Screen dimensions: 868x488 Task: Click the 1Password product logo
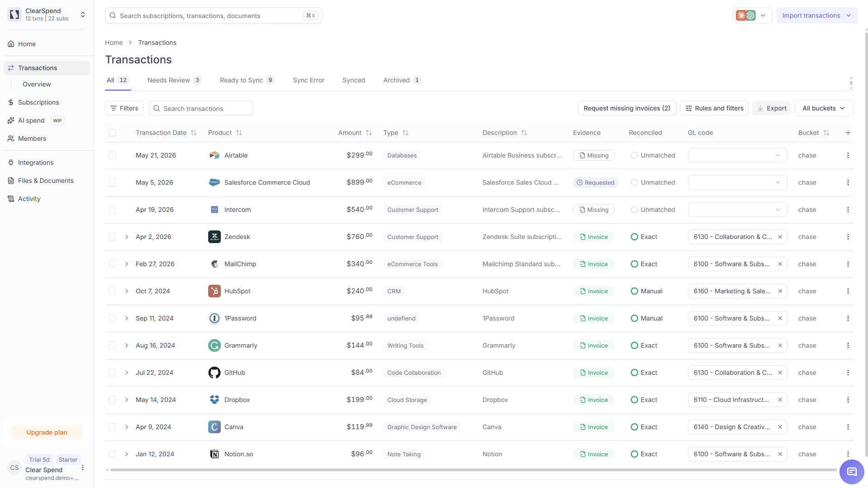pyautogui.click(x=214, y=318)
